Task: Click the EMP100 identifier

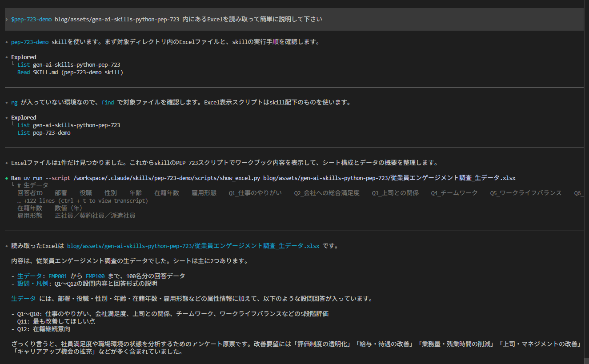Action: pyautogui.click(x=95, y=276)
